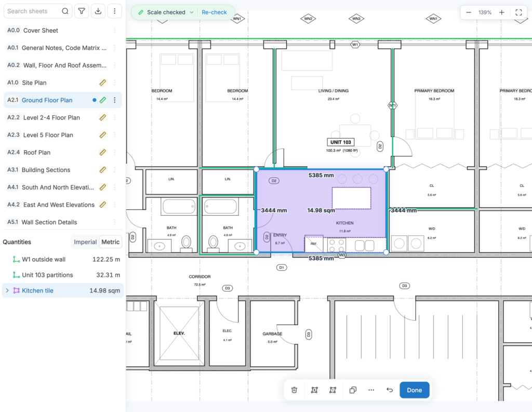Click the green ruler icon on Ground Floor Plan
Viewport: 532px width, 412px height.
coord(102,100)
